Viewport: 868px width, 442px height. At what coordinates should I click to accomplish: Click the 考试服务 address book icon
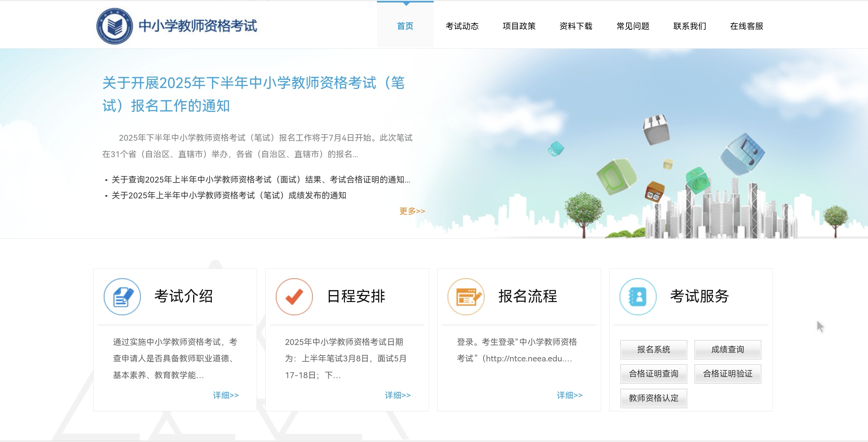[x=638, y=297]
